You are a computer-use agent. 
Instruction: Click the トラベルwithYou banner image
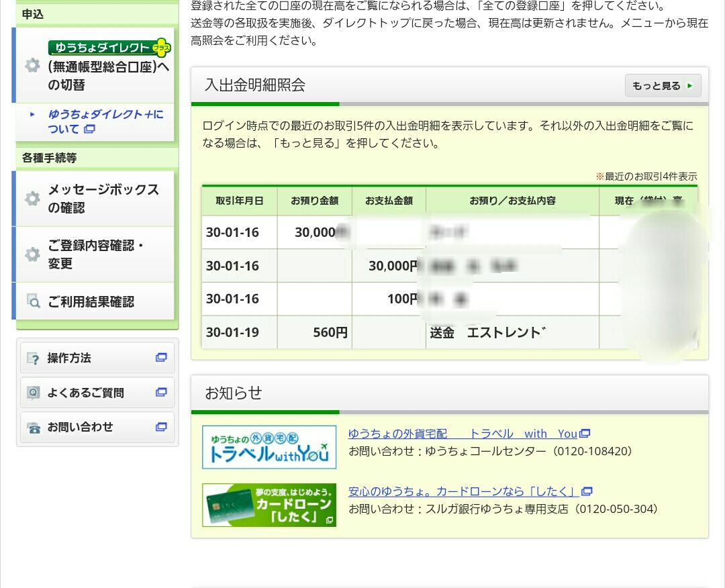click(269, 447)
